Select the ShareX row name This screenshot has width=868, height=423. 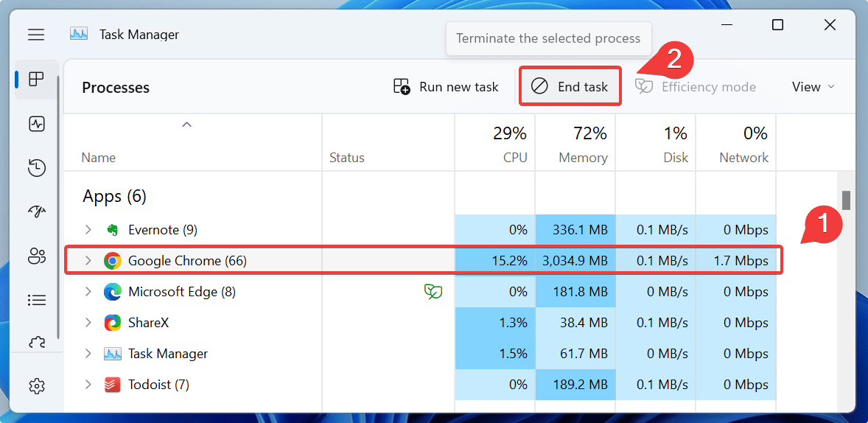pos(148,323)
